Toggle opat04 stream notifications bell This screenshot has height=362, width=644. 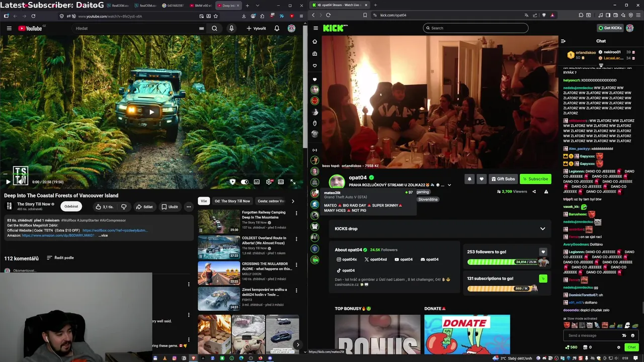coord(469,179)
